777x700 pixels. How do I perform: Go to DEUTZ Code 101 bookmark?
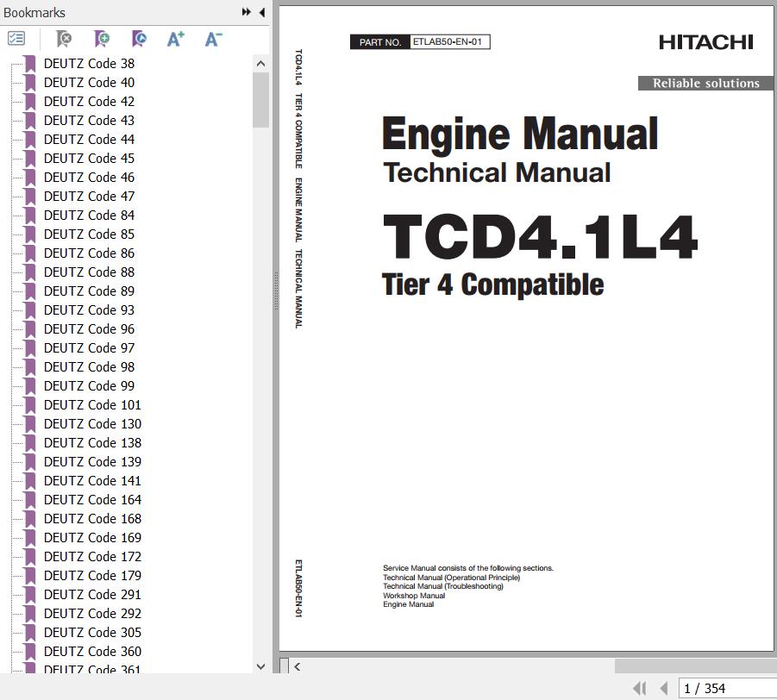[92, 405]
